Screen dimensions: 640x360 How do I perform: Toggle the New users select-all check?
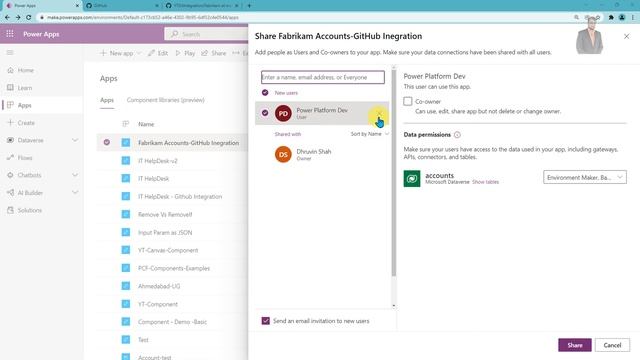tap(265, 93)
